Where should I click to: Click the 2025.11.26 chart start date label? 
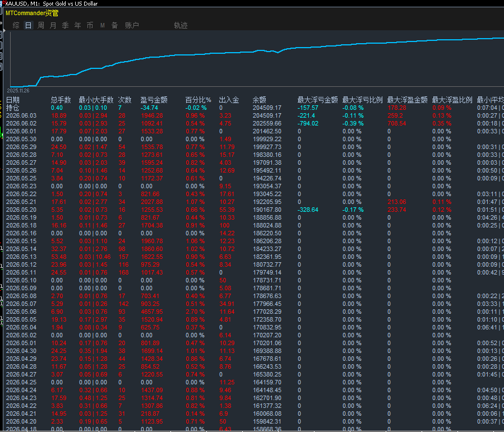[18, 91]
